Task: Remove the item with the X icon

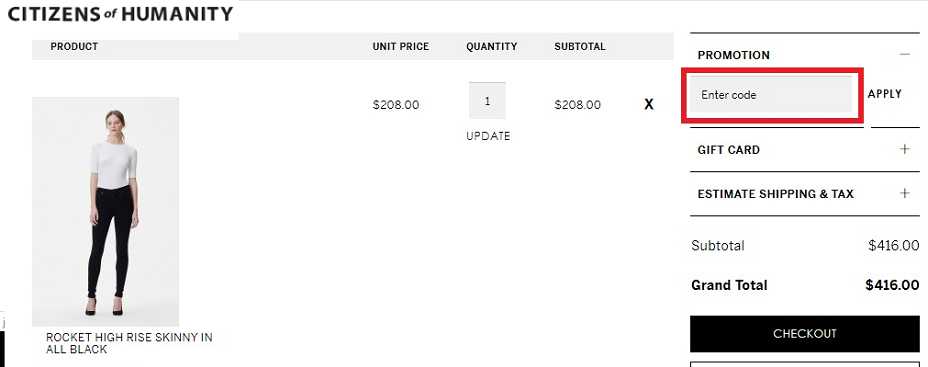Action: point(649,105)
